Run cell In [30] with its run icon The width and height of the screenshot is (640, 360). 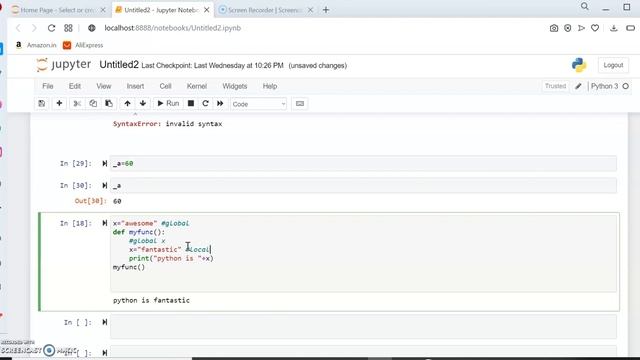click(105, 185)
